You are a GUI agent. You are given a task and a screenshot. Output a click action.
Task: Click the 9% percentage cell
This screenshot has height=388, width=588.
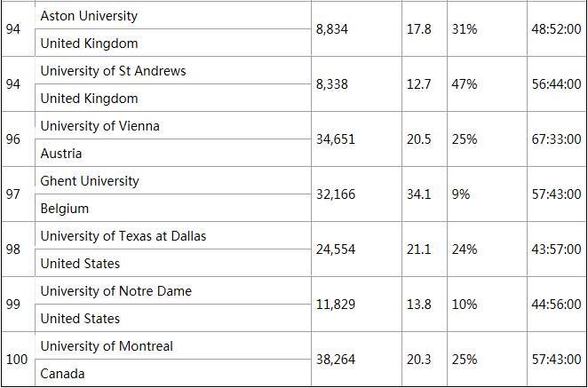point(460,194)
